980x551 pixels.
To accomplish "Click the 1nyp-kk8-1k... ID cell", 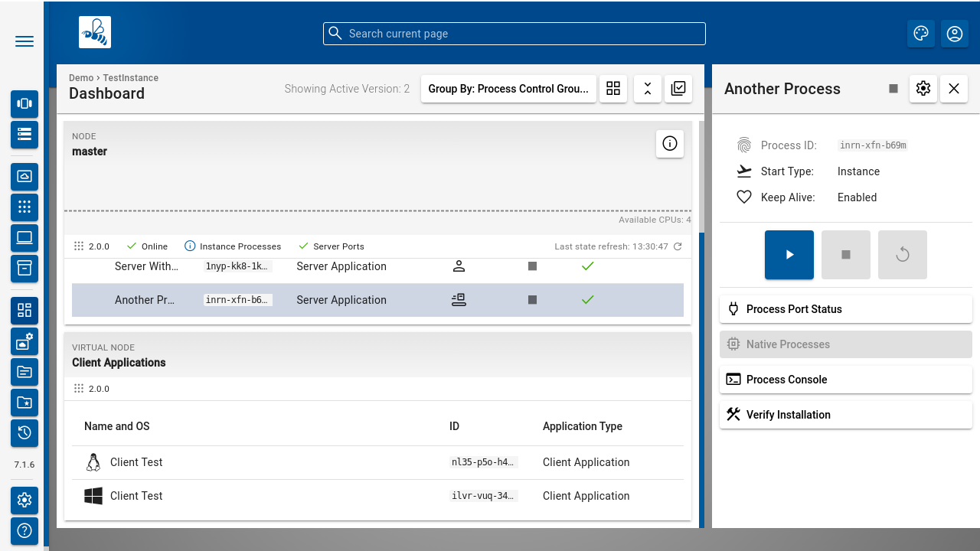I will tap(237, 266).
